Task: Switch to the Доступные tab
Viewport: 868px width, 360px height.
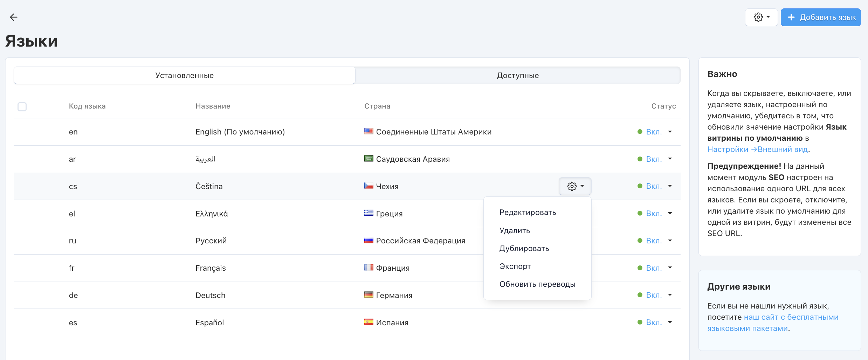Action: tap(517, 75)
